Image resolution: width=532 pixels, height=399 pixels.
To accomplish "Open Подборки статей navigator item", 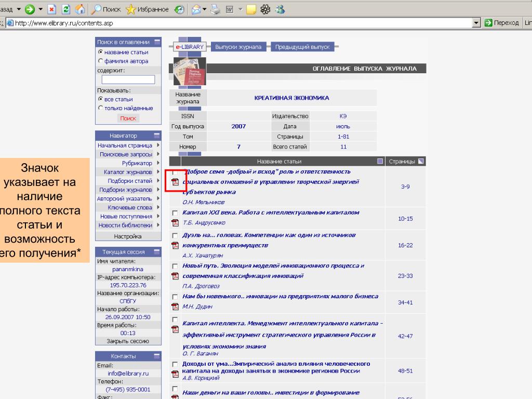I will pos(130,181).
